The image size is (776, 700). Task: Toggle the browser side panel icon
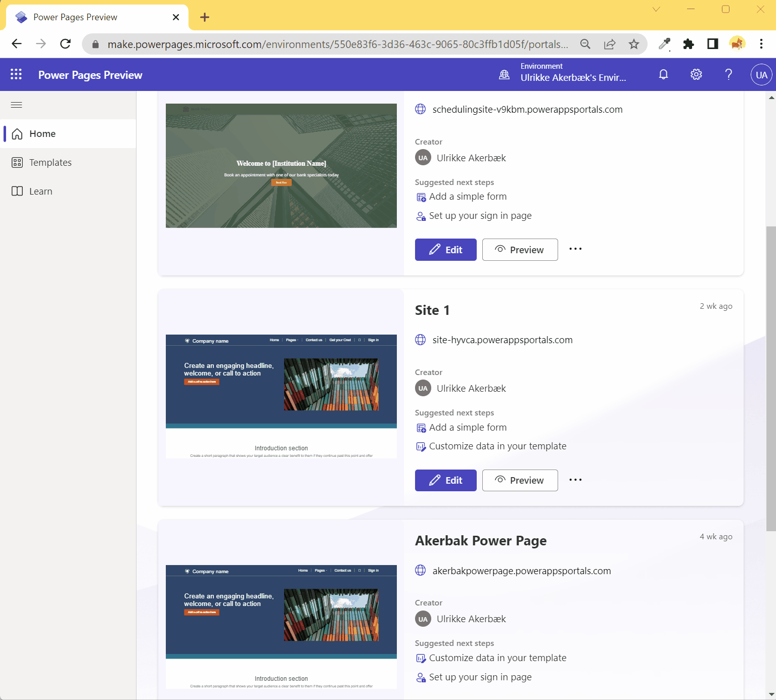click(x=713, y=44)
